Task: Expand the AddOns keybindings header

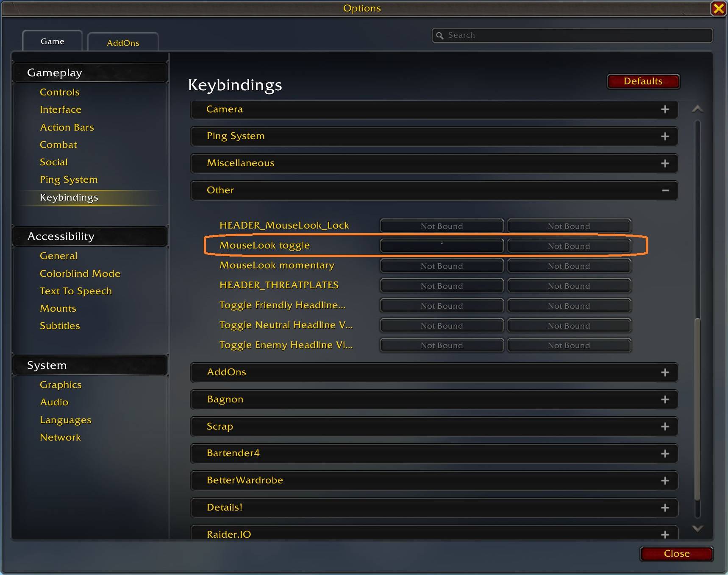Action: pyautogui.click(x=434, y=372)
